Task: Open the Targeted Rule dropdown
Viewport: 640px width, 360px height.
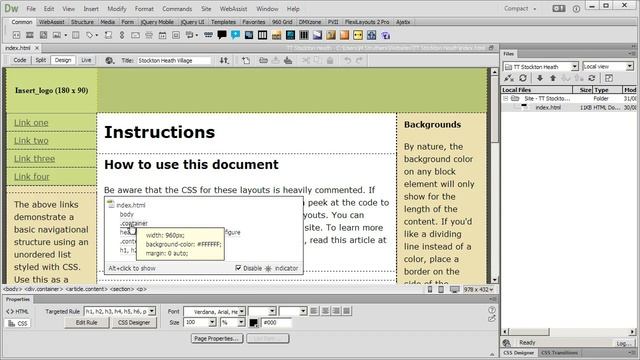Action: (x=120, y=311)
